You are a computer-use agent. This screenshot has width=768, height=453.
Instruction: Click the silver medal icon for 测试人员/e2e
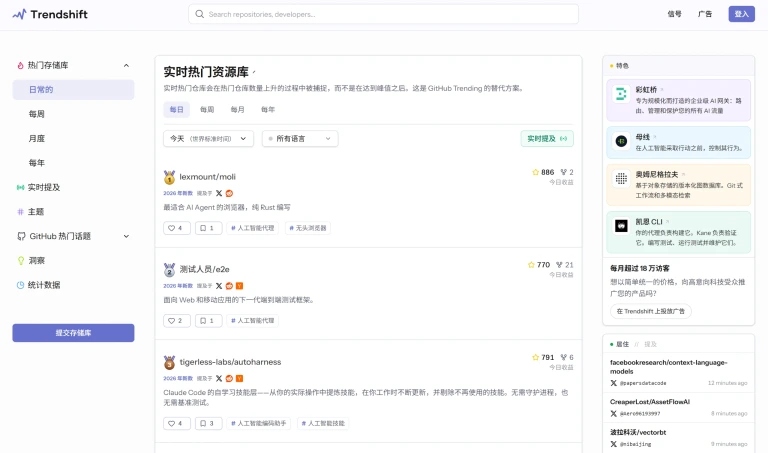(169, 270)
